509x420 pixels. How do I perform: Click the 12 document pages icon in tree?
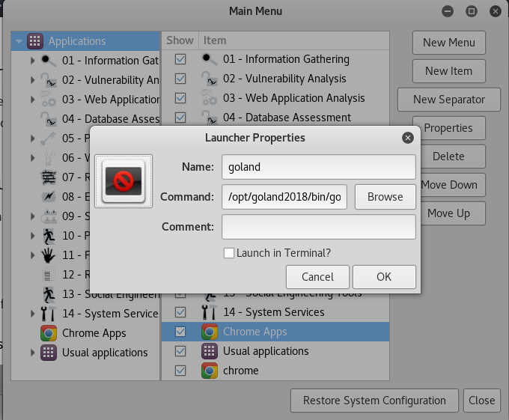[x=49, y=275]
